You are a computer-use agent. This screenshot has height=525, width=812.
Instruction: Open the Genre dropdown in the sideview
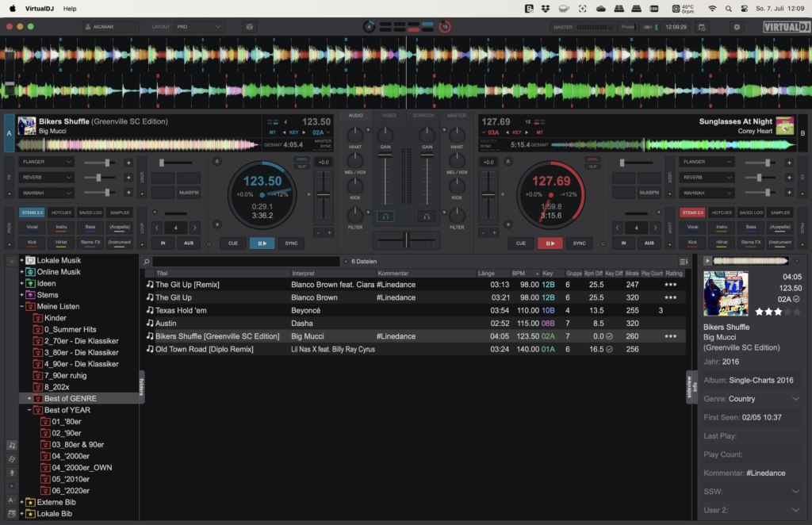795,399
